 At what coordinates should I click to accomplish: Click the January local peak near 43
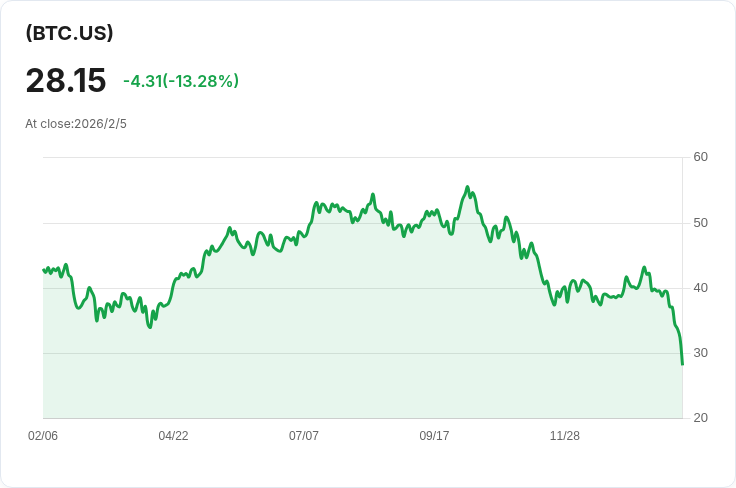pos(644,267)
